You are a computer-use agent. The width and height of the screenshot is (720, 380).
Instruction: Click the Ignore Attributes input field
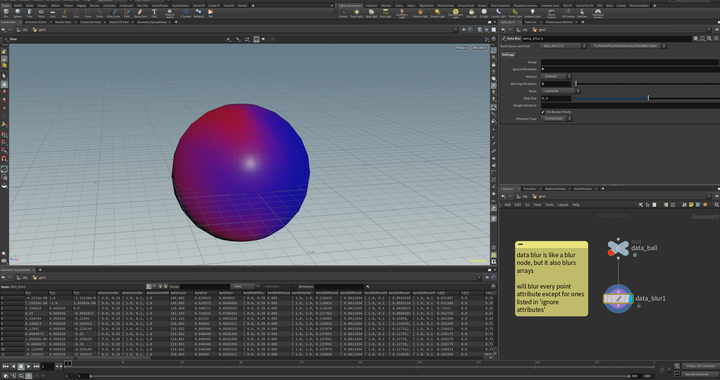tap(630, 69)
